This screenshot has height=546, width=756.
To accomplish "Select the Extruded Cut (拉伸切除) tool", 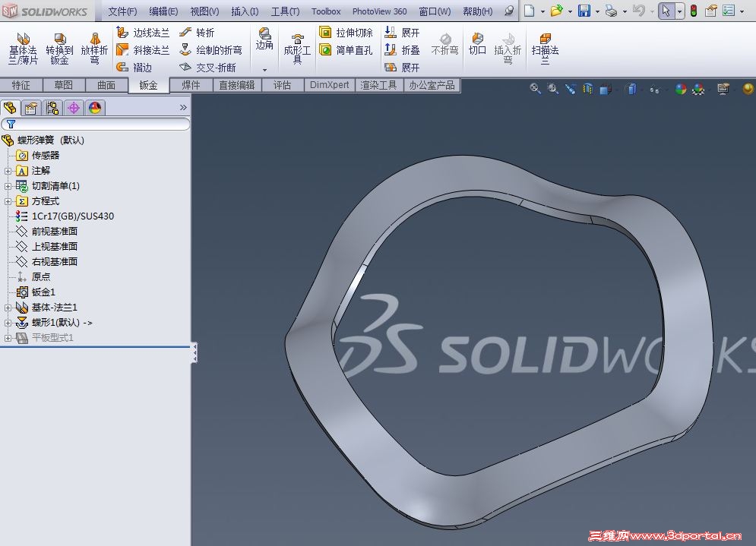I will coord(346,33).
